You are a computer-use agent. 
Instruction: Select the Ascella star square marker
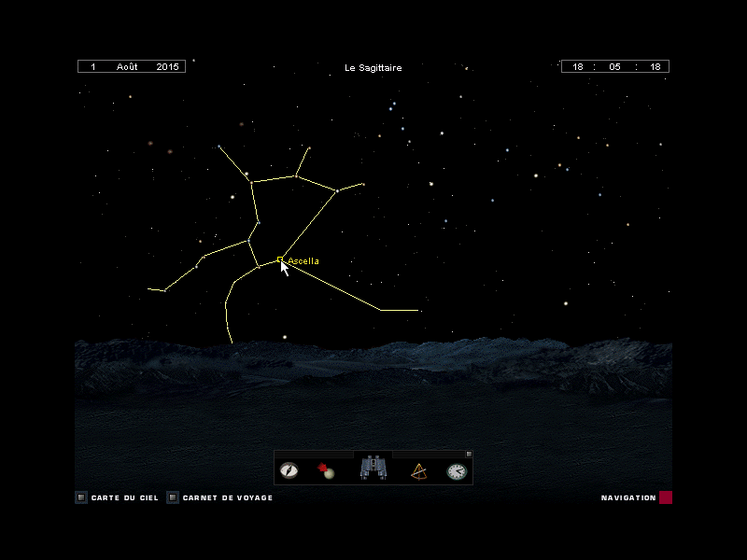[x=279, y=259]
